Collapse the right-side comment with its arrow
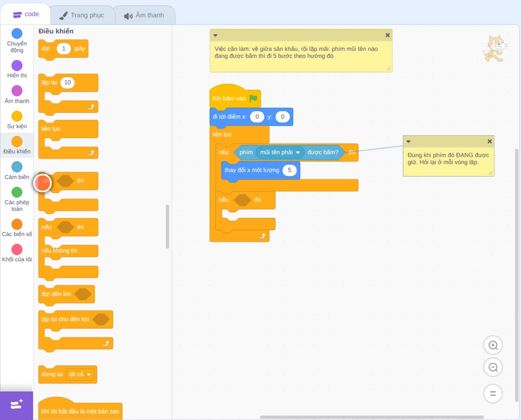This screenshot has width=521, height=420. tap(408, 142)
